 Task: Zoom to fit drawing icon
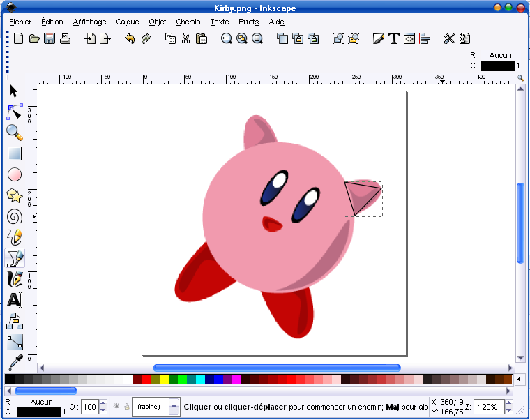[242, 38]
